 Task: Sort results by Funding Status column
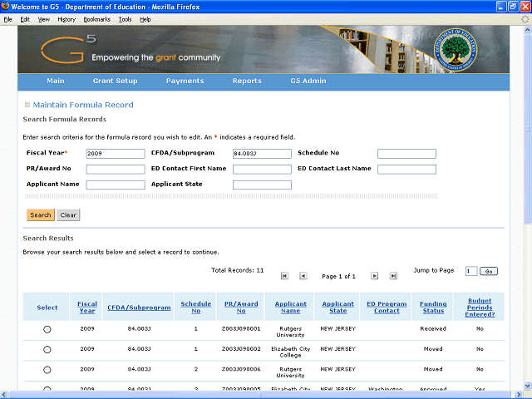[x=432, y=308]
